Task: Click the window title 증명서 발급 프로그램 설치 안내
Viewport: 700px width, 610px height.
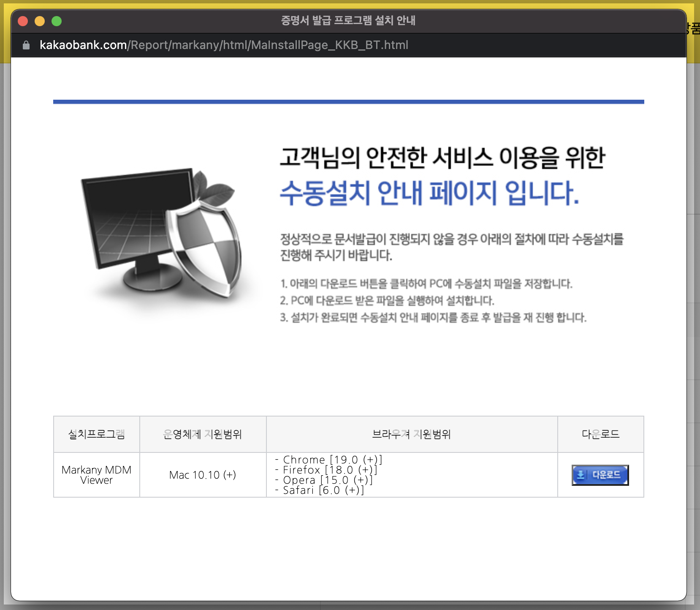Action: coord(348,20)
